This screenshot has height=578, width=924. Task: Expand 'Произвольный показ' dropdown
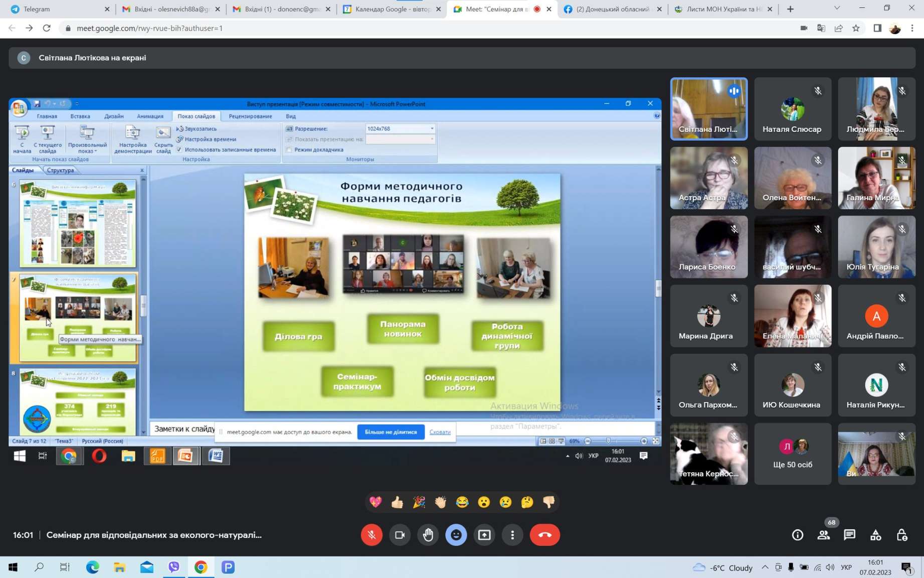(x=87, y=139)
